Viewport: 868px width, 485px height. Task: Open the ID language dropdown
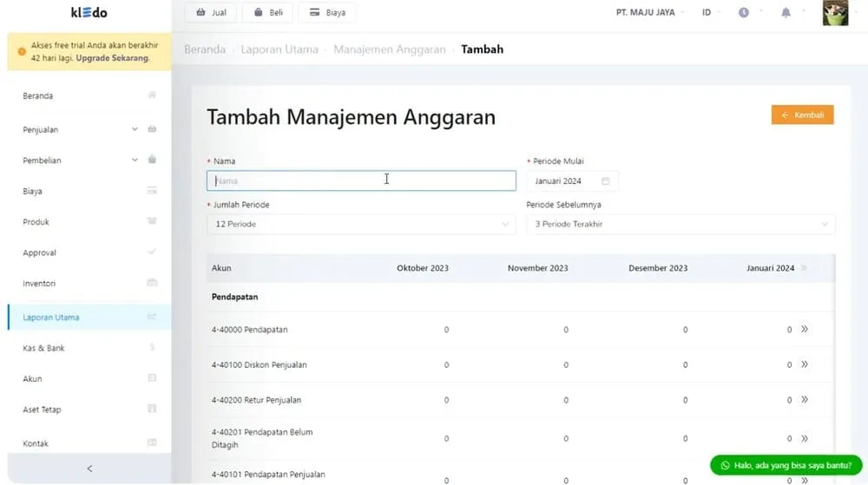pos(710,12)
